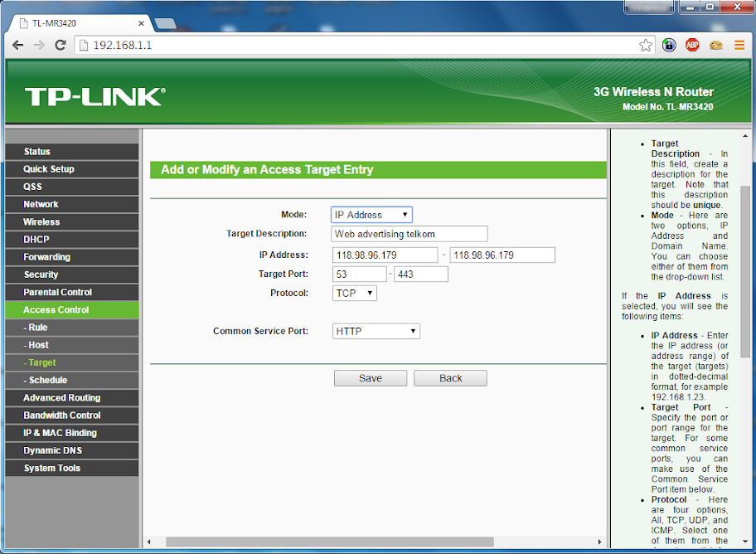Click the browser back arrow
The width and height of the screenshot is (756, 554).
[x=18, y=46]
